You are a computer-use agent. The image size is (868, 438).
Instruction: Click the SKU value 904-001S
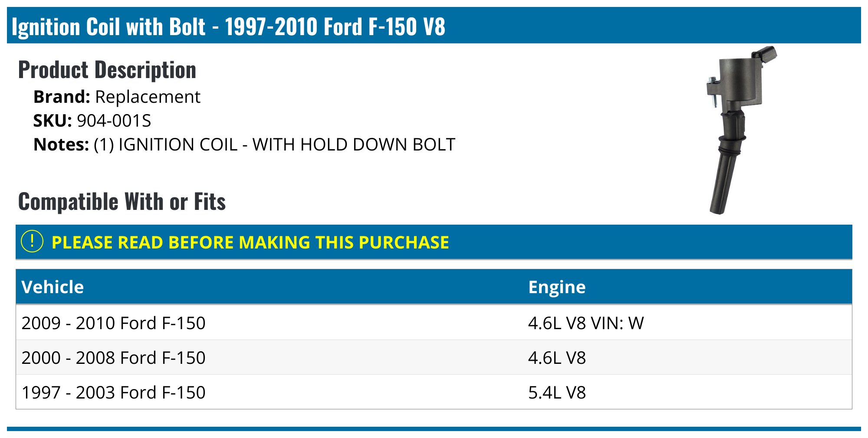(x=114, y=121)
